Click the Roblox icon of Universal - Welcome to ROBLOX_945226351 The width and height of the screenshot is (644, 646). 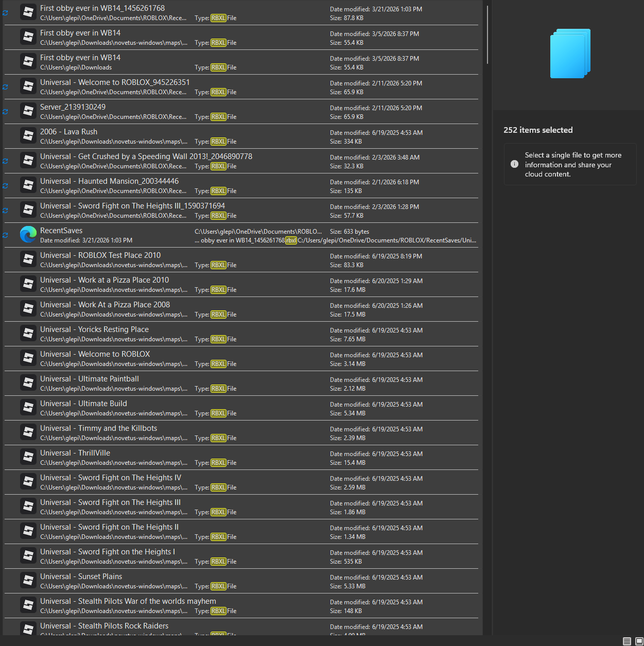click(x=28, y=86)
